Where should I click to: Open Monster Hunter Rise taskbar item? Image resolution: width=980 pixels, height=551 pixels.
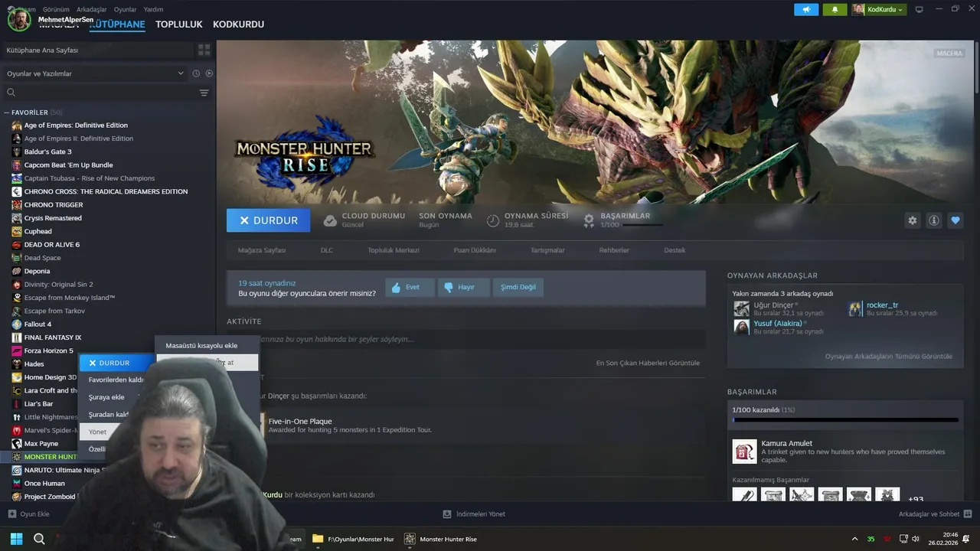pyautogui.click(x=441, y=539)
